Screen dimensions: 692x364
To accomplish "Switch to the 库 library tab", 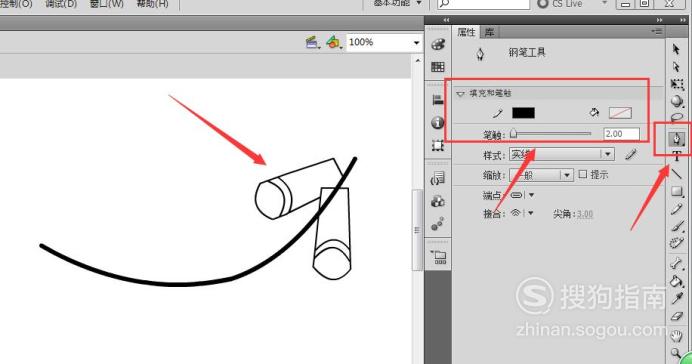I will 489,32.
